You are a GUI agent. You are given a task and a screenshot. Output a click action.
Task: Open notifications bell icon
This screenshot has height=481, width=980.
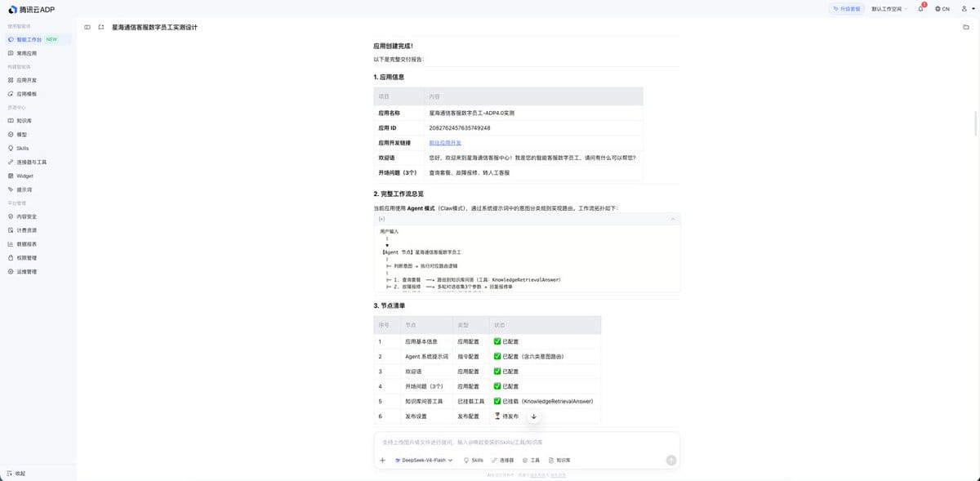(920, 8)
